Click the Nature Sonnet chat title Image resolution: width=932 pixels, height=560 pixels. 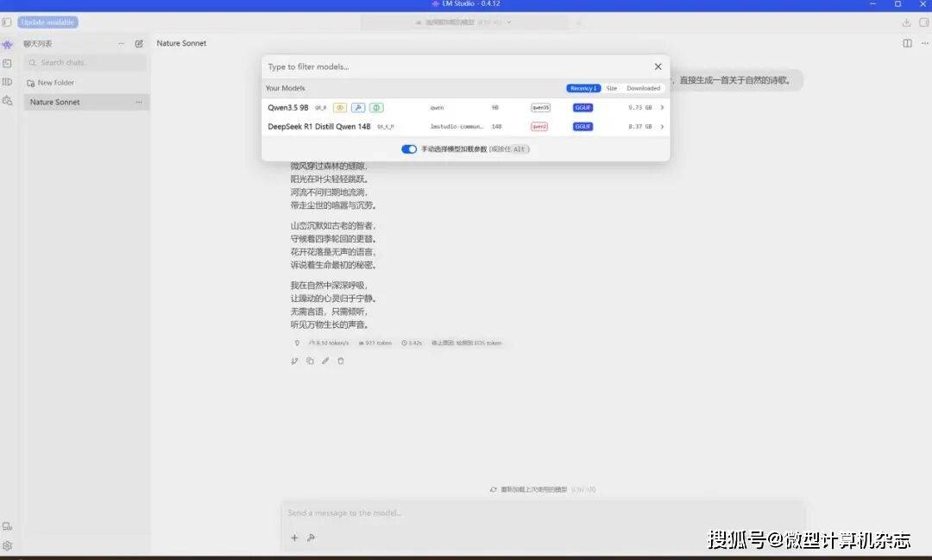[x=181, y=43]
